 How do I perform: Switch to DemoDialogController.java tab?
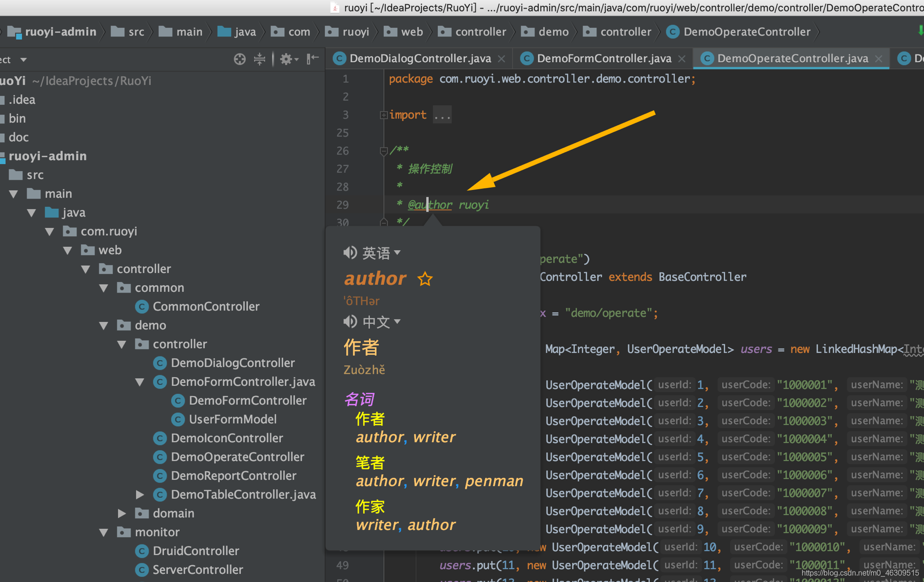(420, 59)
